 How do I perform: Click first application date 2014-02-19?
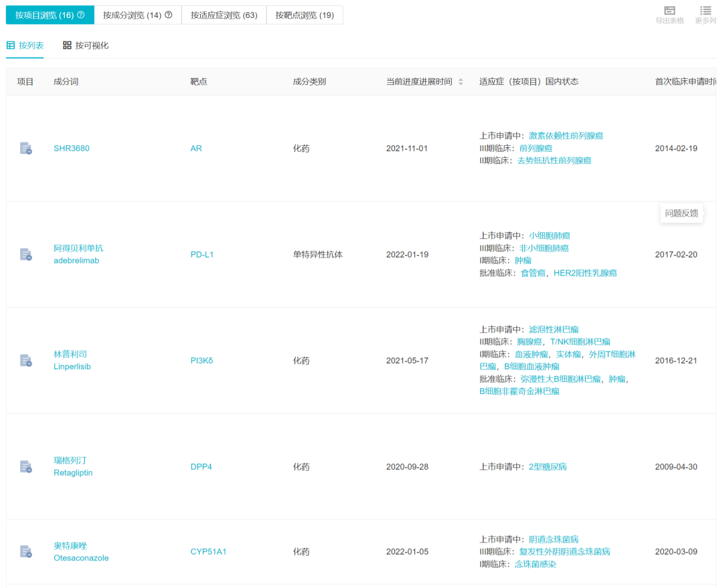[x=676, y=149]
